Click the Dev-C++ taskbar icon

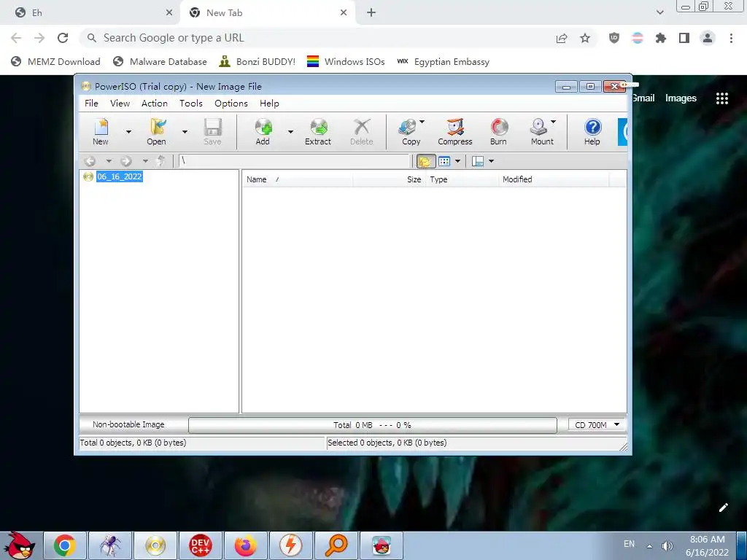point(200,545)
